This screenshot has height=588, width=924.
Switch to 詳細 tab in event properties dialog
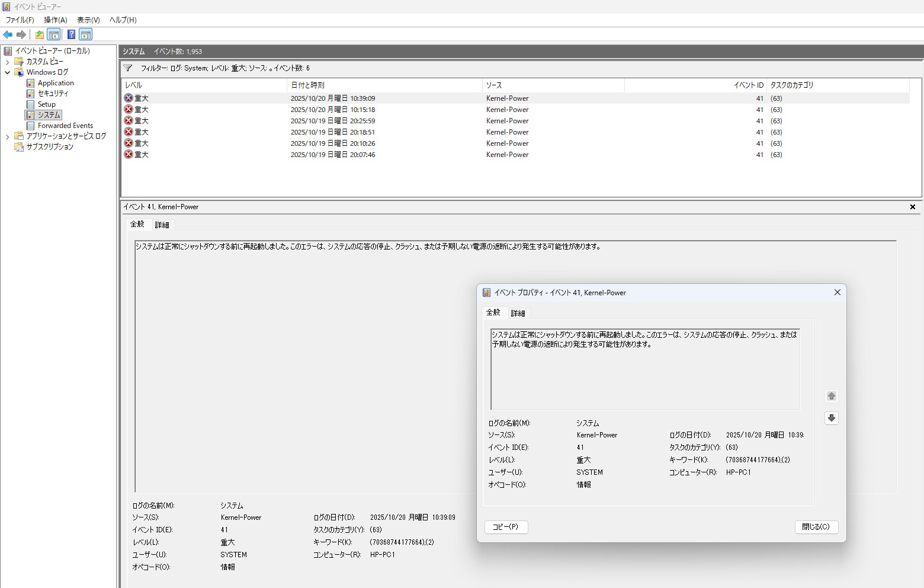(518, 313)
